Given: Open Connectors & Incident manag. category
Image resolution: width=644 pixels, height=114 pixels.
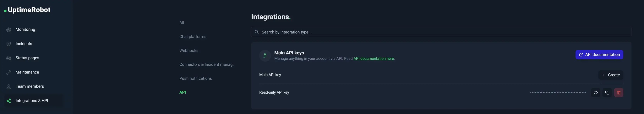Looking at the screenshot, I should click(x=206, y=64).
